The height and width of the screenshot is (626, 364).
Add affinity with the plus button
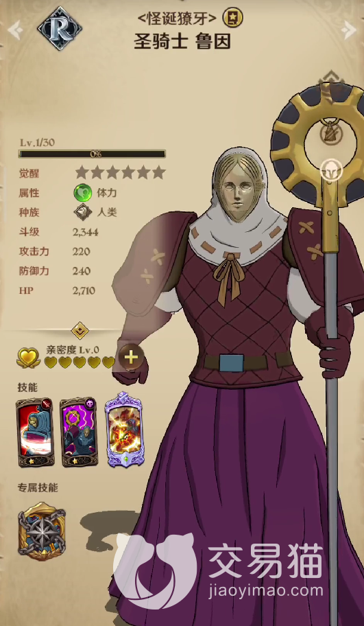[x=131, y=356]
